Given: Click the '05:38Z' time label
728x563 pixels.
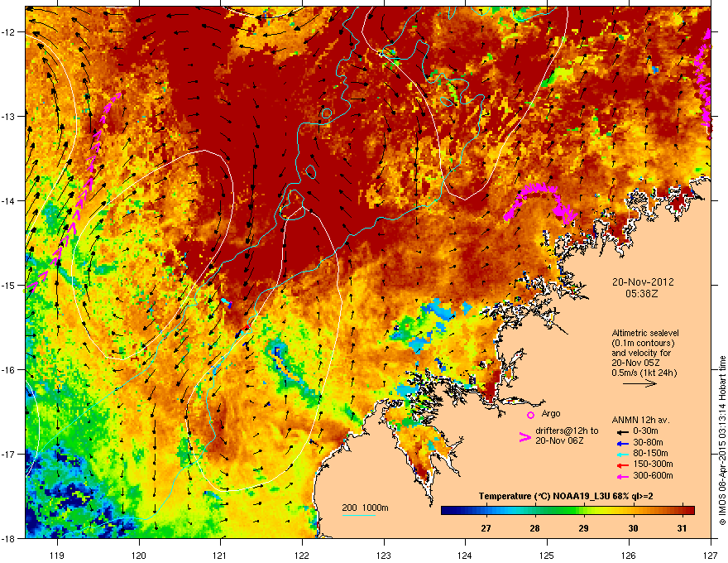Looking at the screenshot, I should [x=642, y=294].
